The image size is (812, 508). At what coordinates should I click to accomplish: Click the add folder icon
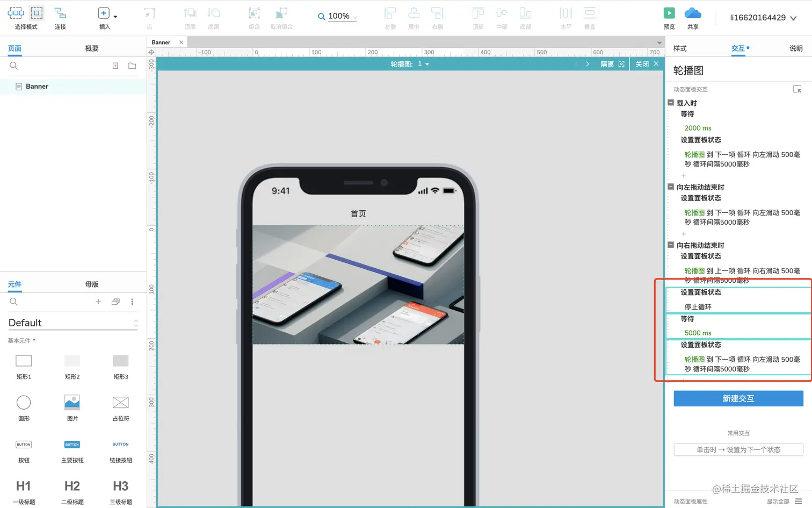132,66
